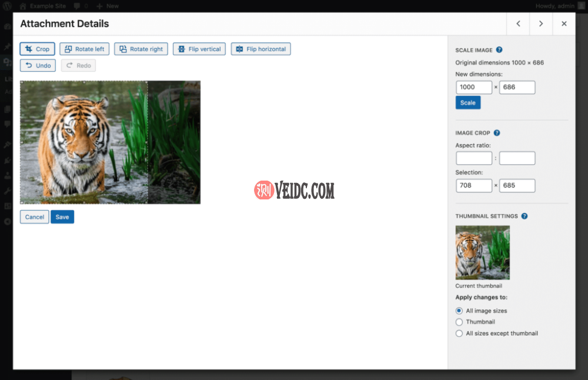The image size is (588, 380).
Task: Cancel the image editing
Action: pyautogui.click(x=35, y=217)
